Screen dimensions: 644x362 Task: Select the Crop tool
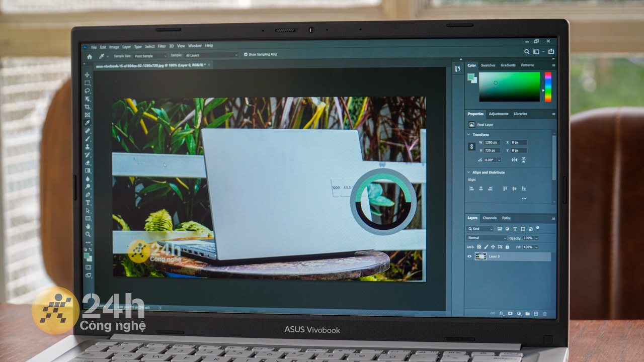[x=88, y=107]
